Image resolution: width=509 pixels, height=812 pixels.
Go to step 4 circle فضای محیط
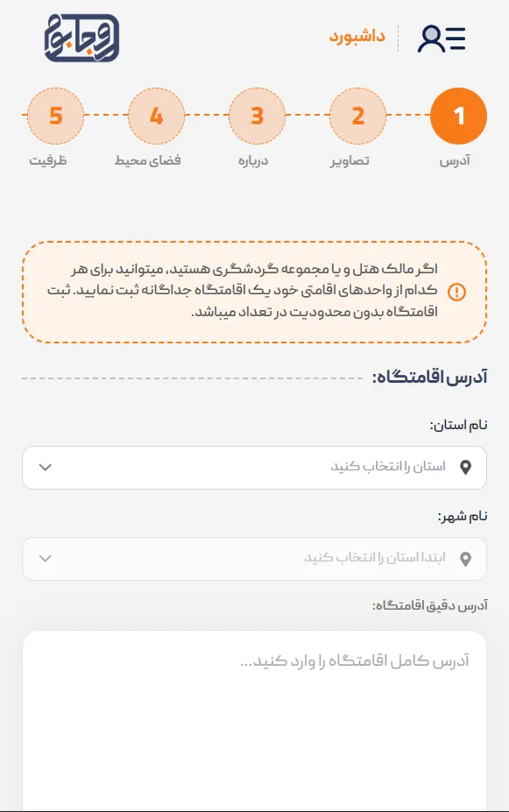pos(156,116)
